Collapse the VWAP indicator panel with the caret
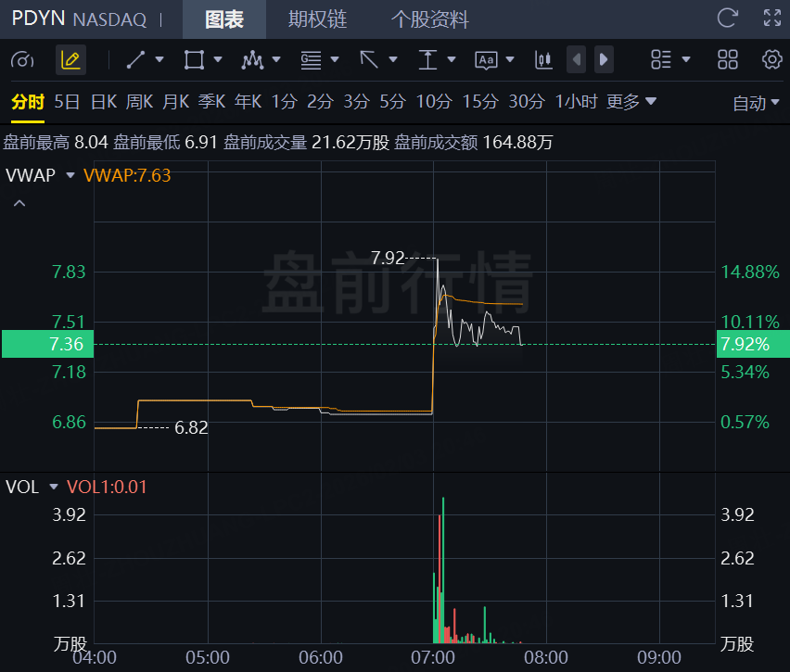The height and width of the screenshot is (672, 790). (19, 203)
